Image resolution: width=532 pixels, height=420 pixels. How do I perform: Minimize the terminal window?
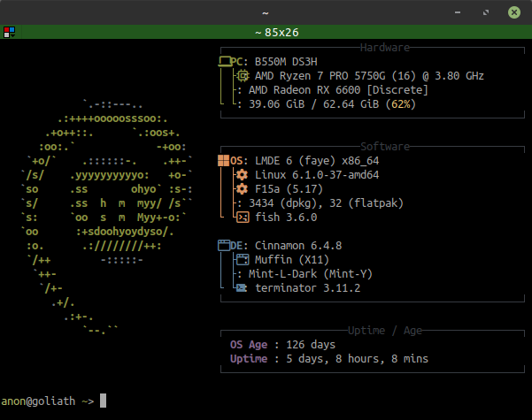(458, 12)
